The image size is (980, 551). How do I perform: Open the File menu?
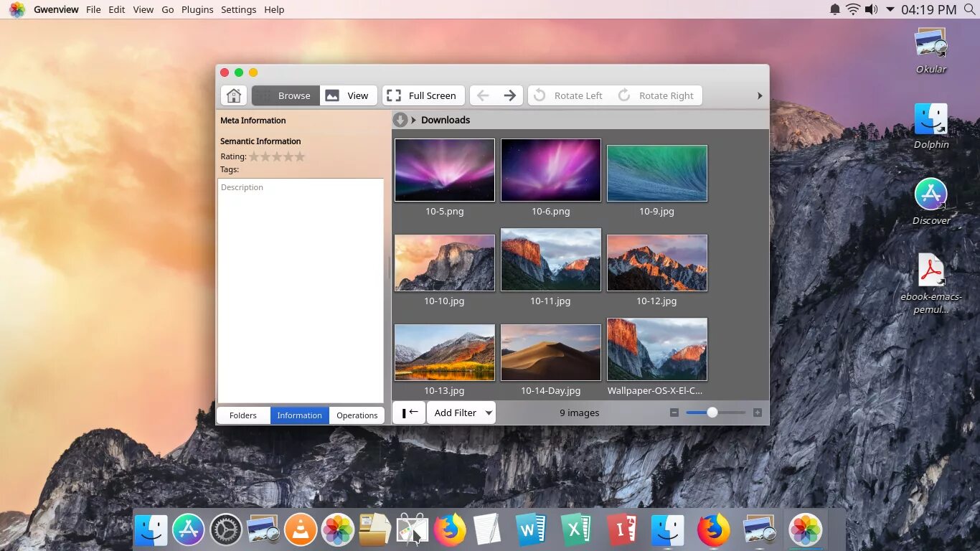pyautogui.click(x=93, y=9)
